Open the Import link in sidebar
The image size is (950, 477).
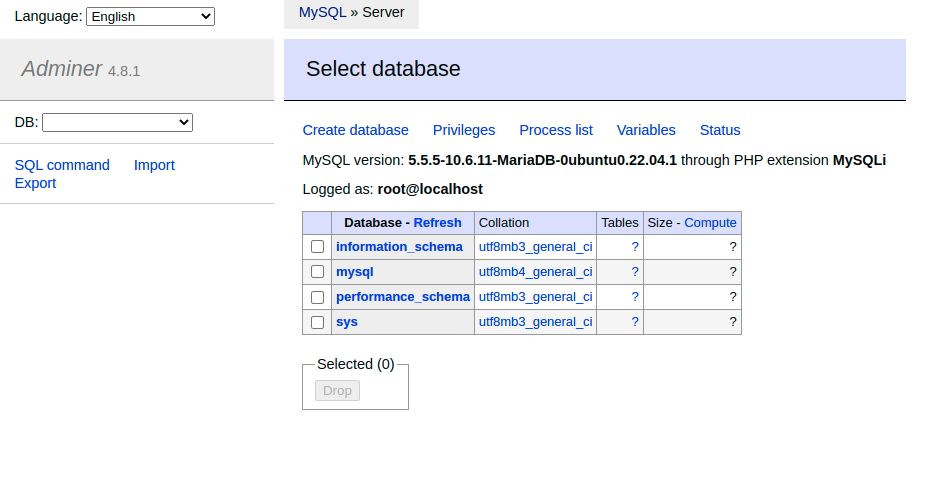[x=154, y=165]
